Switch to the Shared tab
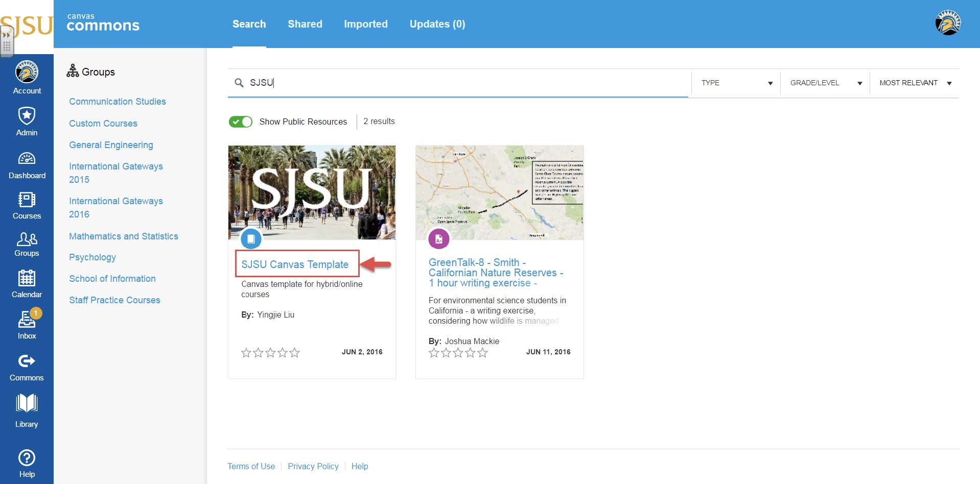The height and width of the screenshot is (484, 980). 305,24
